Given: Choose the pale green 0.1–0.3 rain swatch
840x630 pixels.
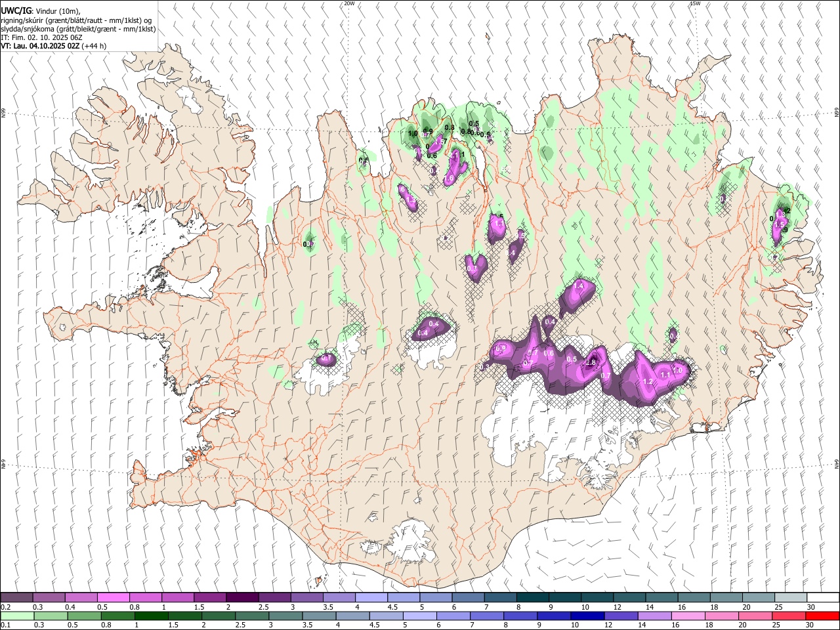Looking at the screenshot, I should [16, 616].
